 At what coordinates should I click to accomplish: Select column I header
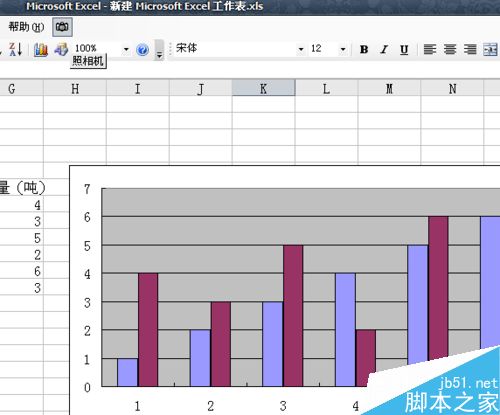(x=138, y=88)
